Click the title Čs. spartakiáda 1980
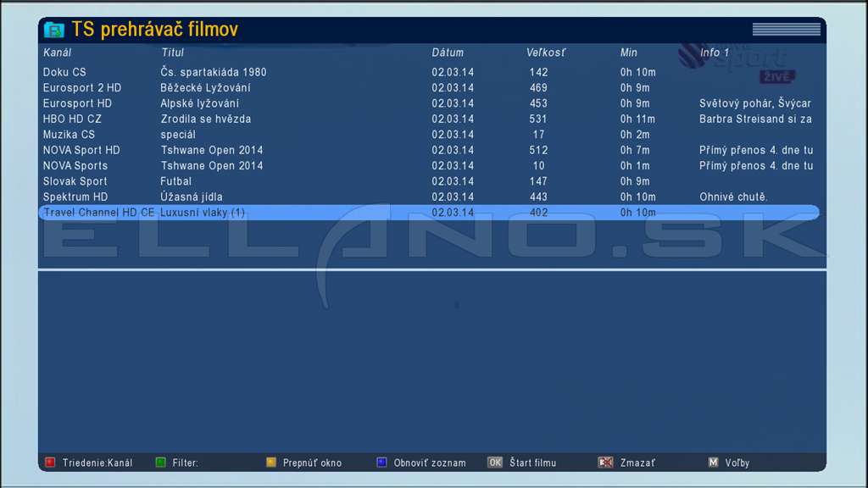 (214, 72)
